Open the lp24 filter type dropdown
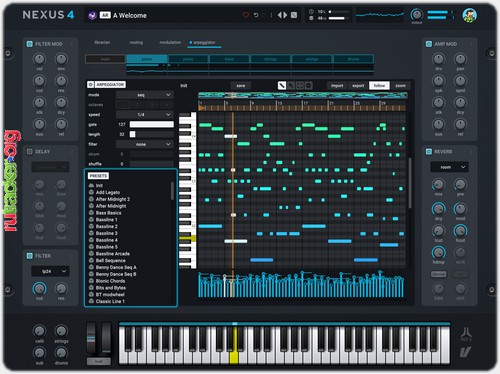This screenshot has width=500, height=374. [50, 271]
